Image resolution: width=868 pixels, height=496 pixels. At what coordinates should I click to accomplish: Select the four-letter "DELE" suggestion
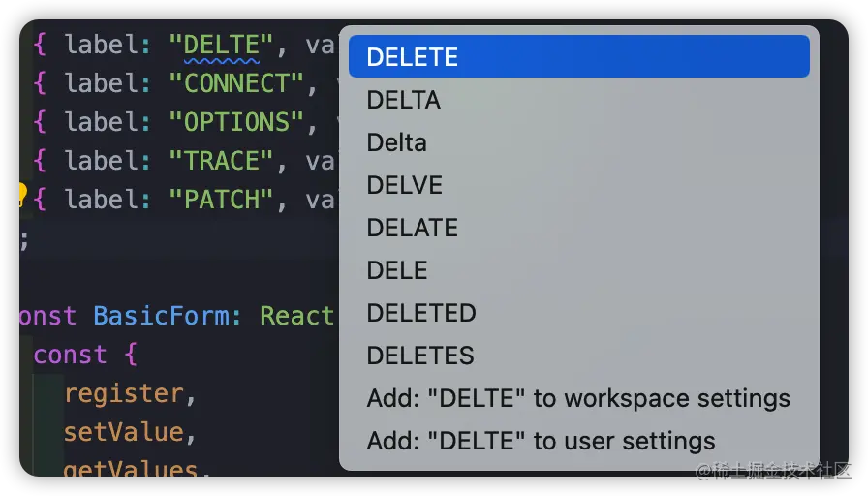pyautogui.click(x=397, y=270)
